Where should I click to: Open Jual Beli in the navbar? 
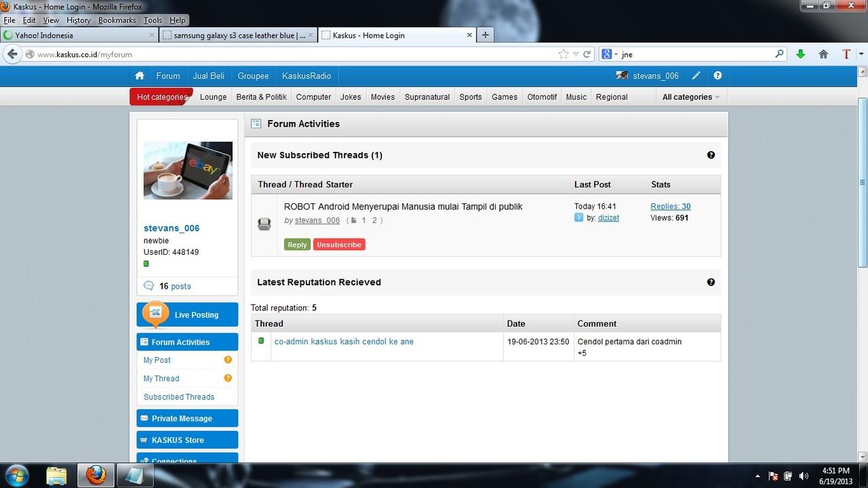(x=209, y=76)
